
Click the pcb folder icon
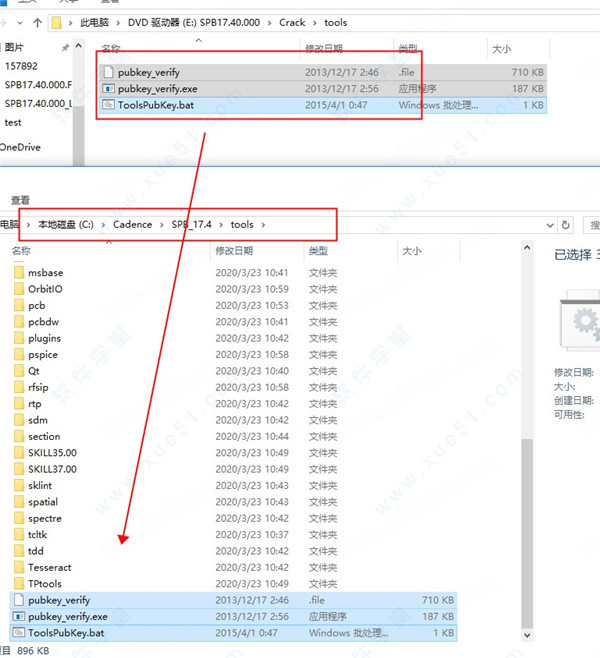(18, 305)
